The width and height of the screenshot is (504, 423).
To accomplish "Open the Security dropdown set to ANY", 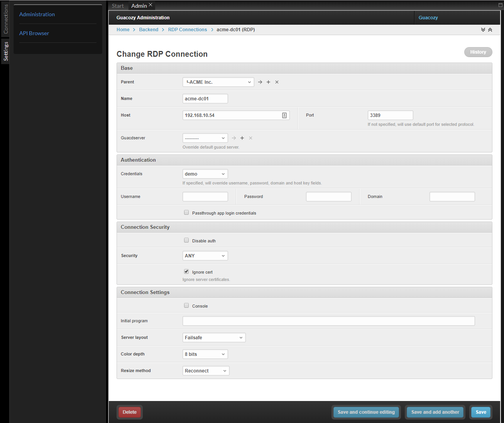I will click(x=205, y=256).
